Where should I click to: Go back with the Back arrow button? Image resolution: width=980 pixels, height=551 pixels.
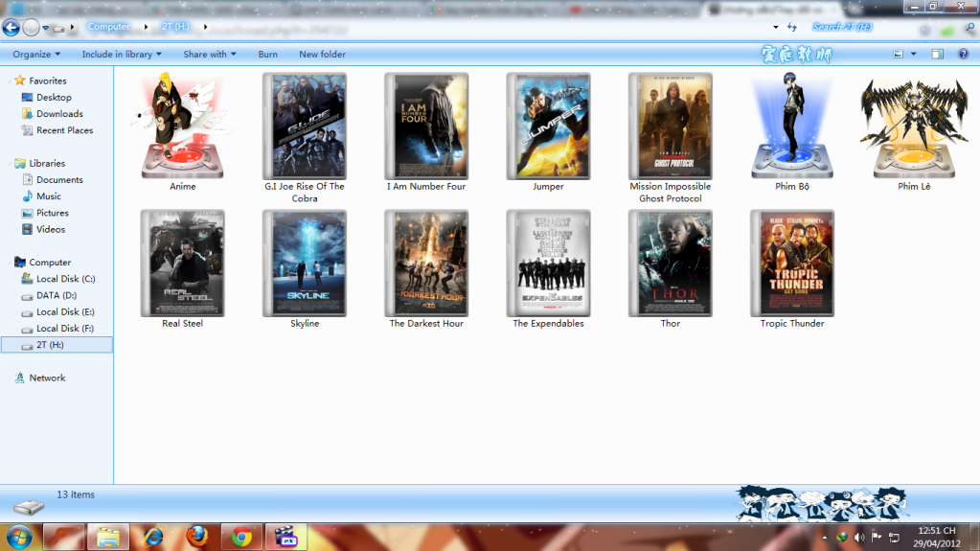[x=11, y=28]
